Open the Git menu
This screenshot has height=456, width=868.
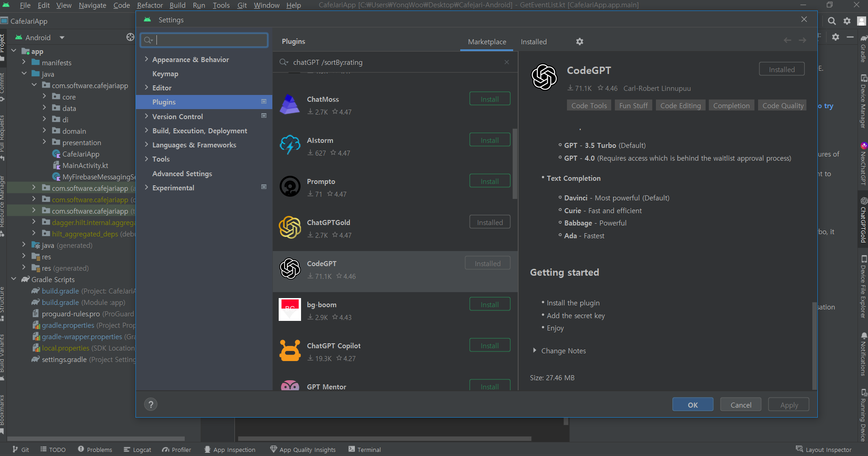coord(242,5)
